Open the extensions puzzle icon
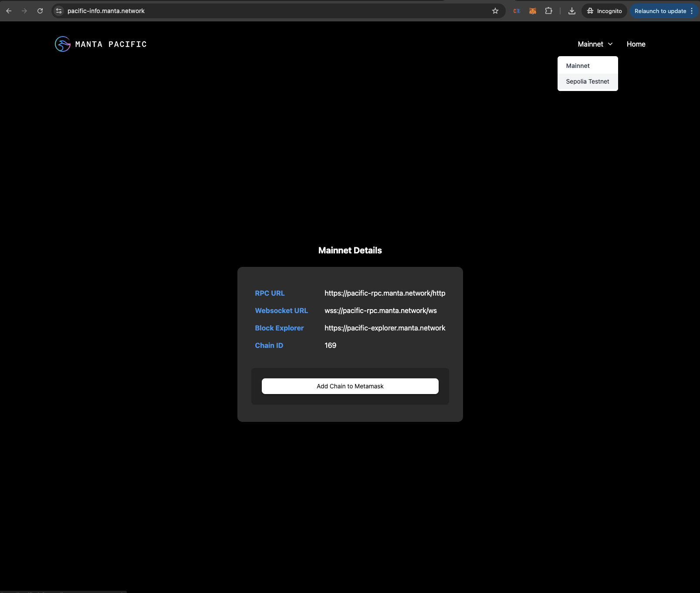700x593 pixels. tap(549, 11)
